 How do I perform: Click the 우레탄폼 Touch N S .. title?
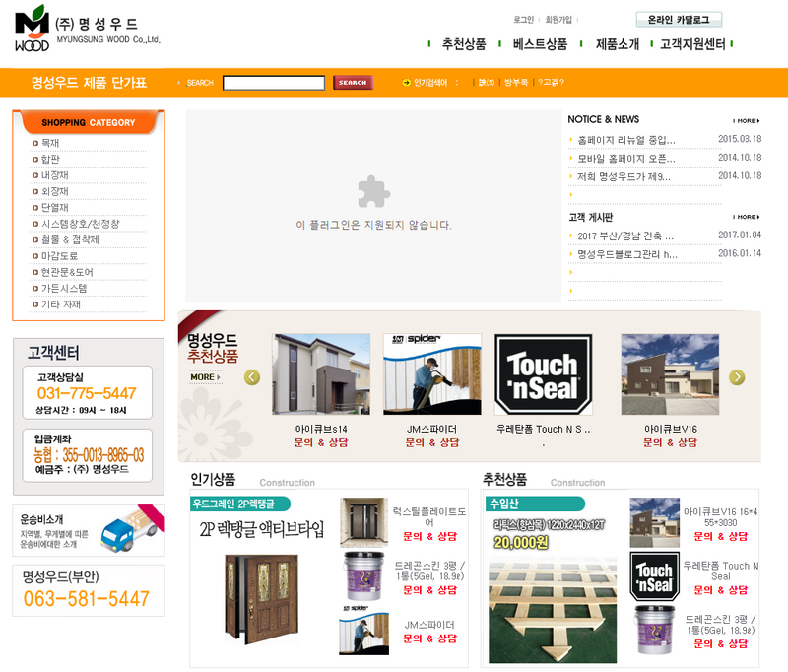click(544, 430)
